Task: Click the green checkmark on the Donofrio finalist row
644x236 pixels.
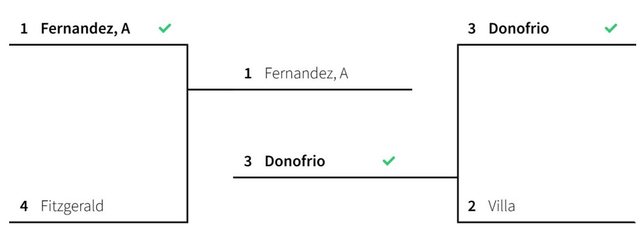Action: point(389,161)
